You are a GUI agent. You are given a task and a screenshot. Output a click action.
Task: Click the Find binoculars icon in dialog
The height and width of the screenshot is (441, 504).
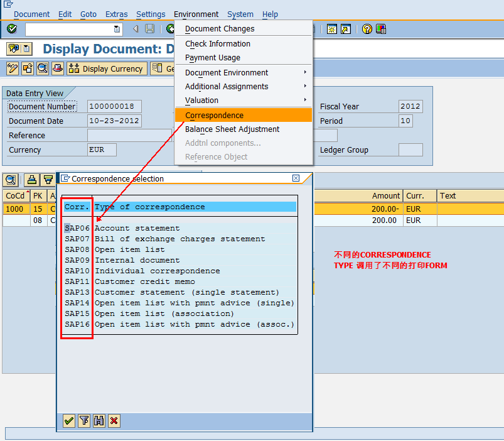coord(99,421)
